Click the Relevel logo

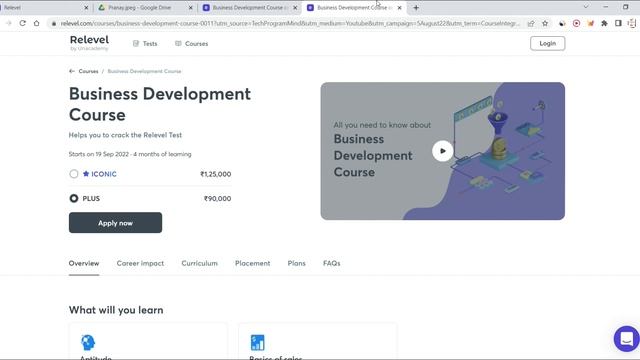89,42
